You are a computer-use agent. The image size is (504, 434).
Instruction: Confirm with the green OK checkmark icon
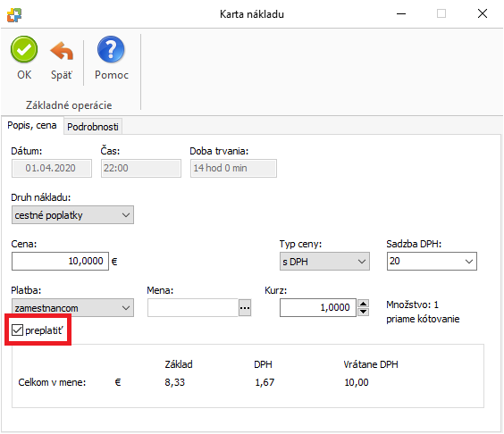[x=24, y=49]
